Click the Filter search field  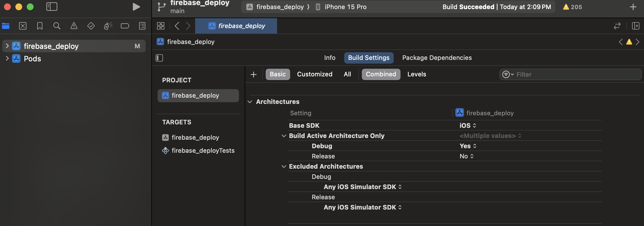coord(571,74)
